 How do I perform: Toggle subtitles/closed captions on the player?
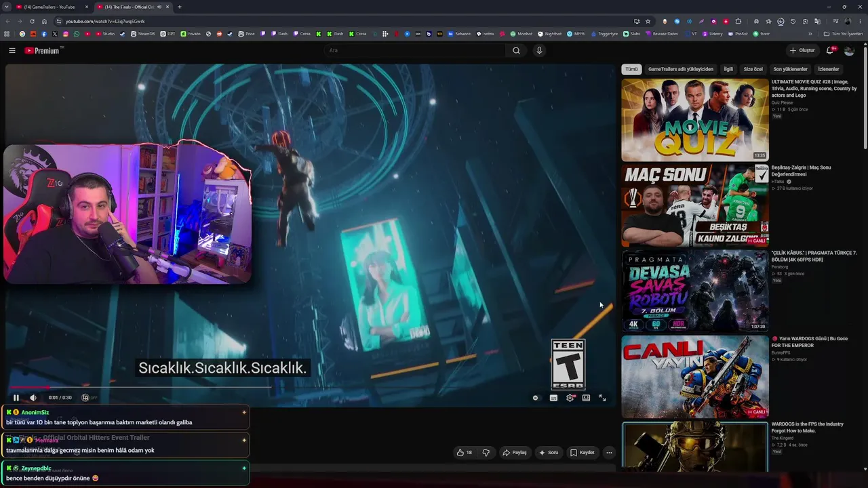pyautogui.click(x=553, y=398)
